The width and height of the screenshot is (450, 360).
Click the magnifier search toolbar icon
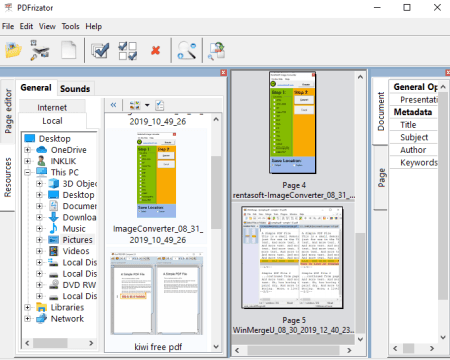[187, 50]
